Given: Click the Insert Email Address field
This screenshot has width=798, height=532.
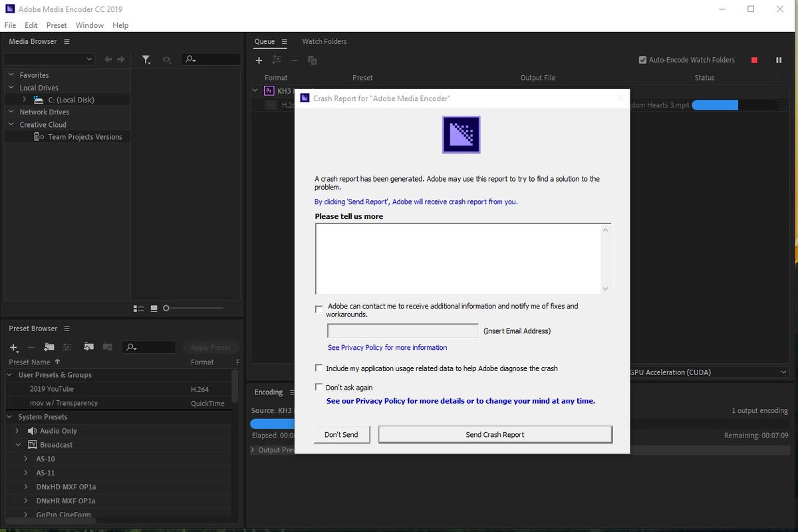Looking at the screenshot, I should click(403, 331).
